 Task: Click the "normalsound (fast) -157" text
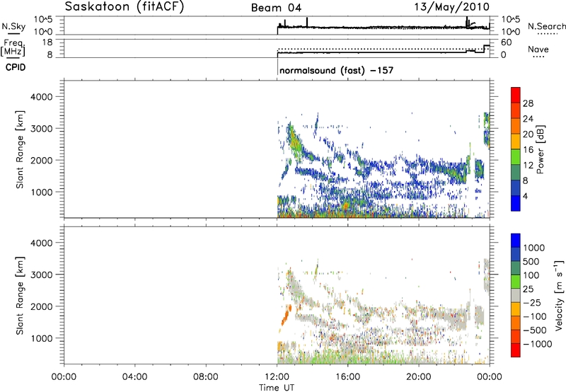tap(336, 70)
